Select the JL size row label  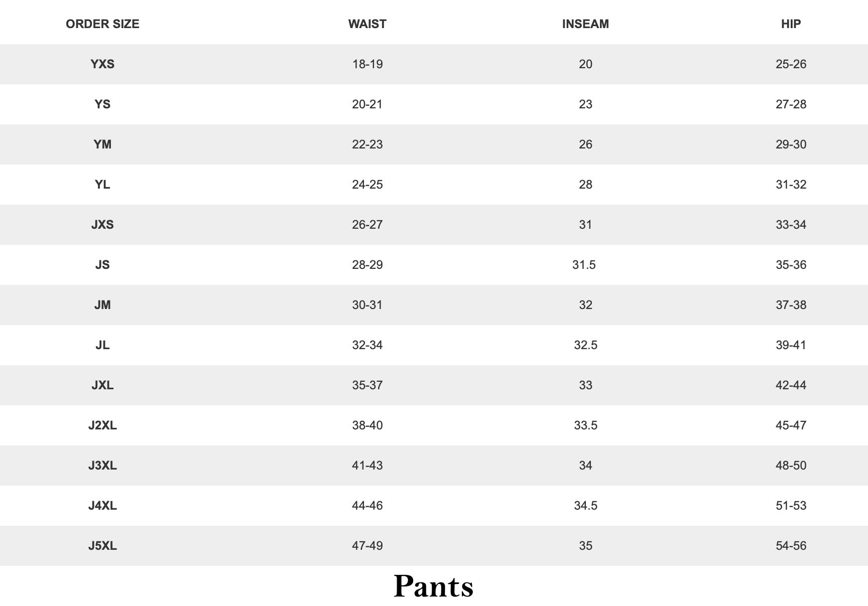(x=102, y=345)
